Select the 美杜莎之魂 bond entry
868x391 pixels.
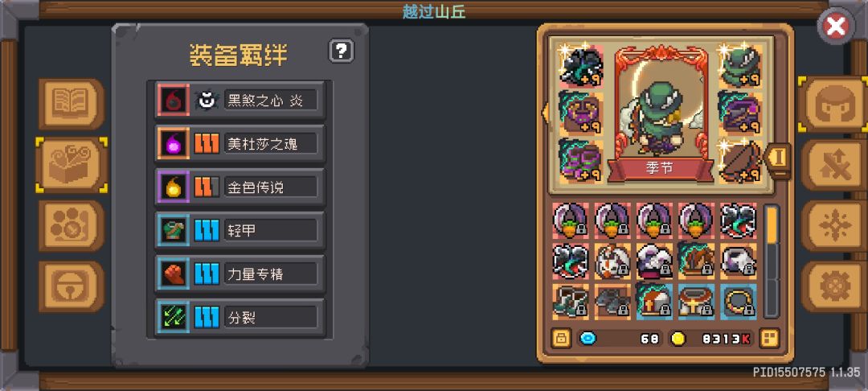point(240,143)
